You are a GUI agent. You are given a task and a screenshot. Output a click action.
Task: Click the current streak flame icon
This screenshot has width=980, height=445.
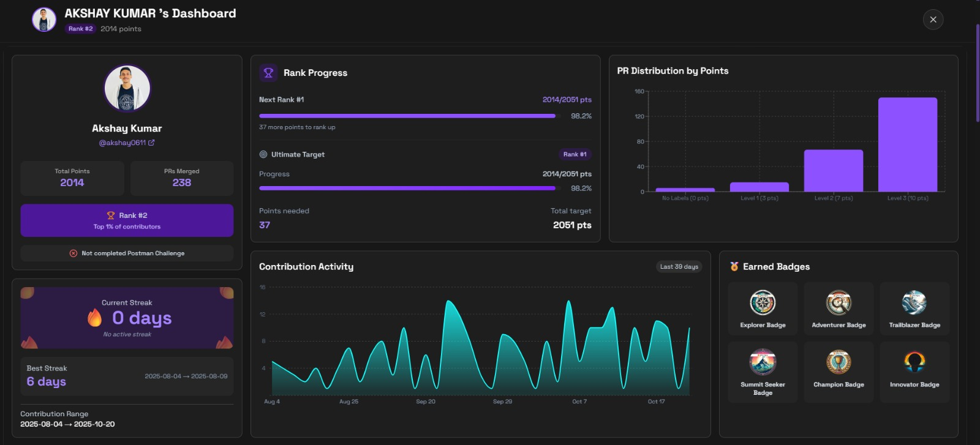tap(95, 318)
